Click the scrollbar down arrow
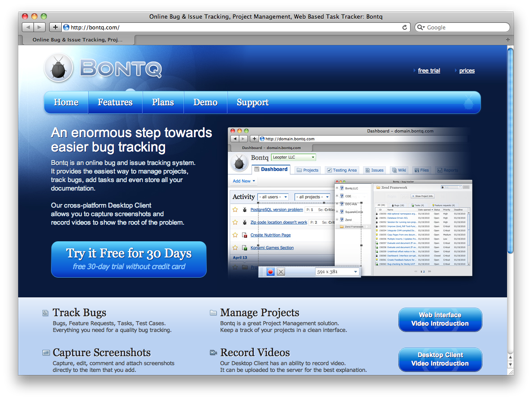Screen dimensions: 532x400 pos(510,365)
